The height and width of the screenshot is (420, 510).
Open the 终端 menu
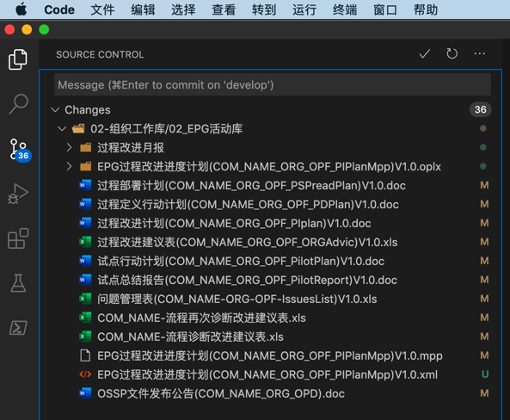pyautogui.click(x=345, y=9)
